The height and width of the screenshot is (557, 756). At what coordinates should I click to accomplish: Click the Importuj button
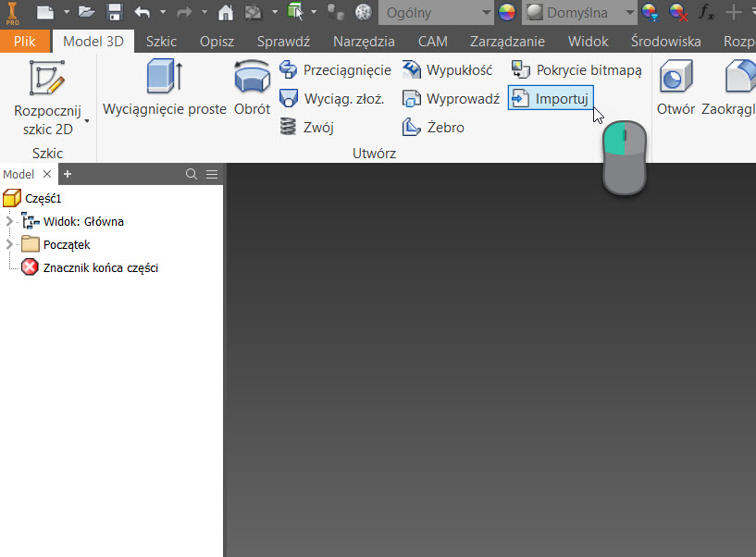551,99
